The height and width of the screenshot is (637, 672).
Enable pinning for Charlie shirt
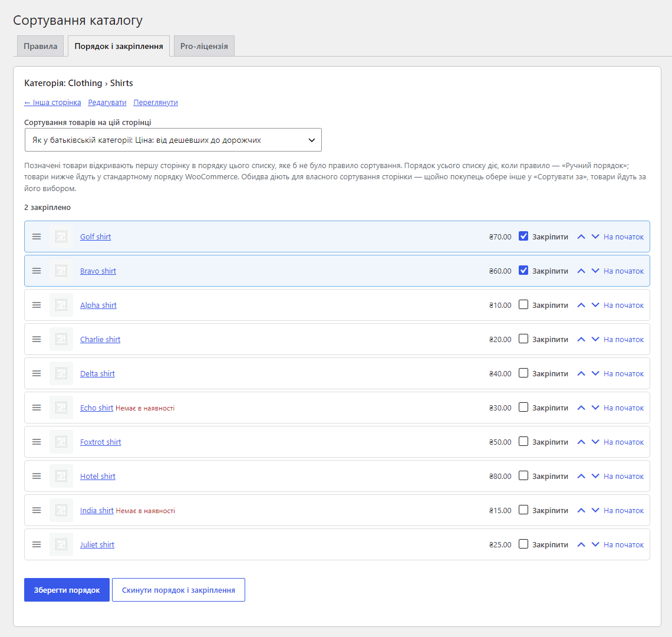point(523,339)
